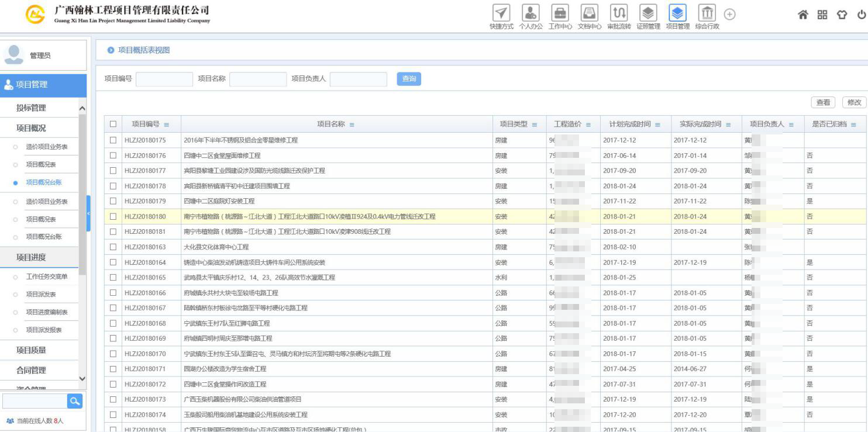Open the 工程造价 column menu icon
Viewport: 868px width, 432px height.
tap(588, 125)
